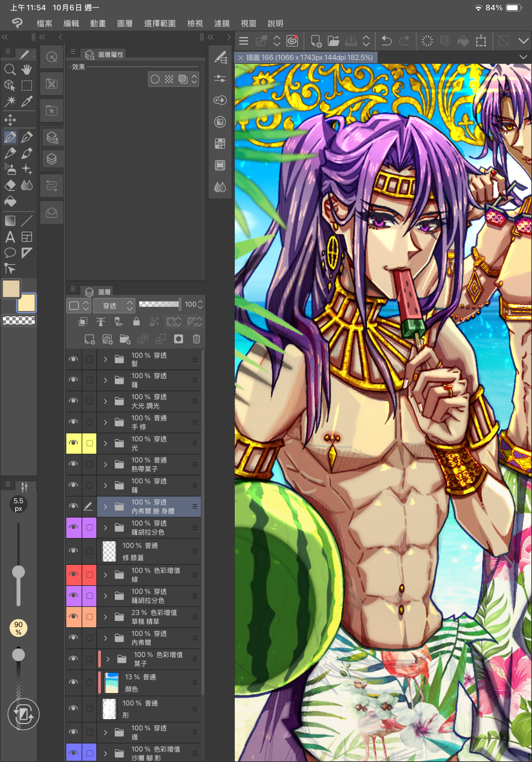Image resolution: width=532 pixels, height=762 pixels.
Task: Expand the 內弗爾 臉 身體 folder
Action: [x=106, y=506]
